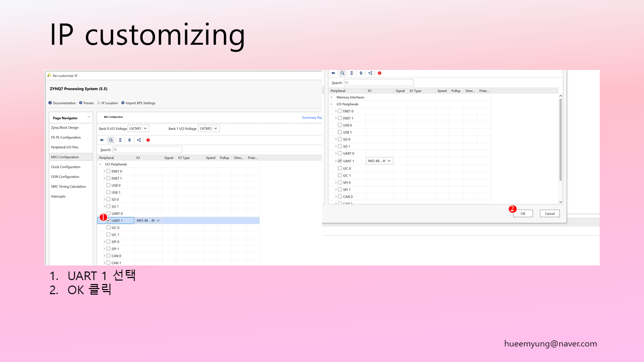Image resolution: width=644 pixels, height=362 pixels.
Task: Open MIO 48..49 dropdown in the right screenshot
Action: pyautogui.click(x=380, y=161)
